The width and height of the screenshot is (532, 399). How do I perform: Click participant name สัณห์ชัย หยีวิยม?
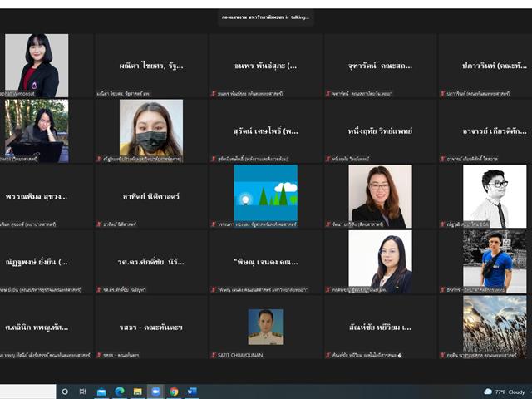(381, 328)
